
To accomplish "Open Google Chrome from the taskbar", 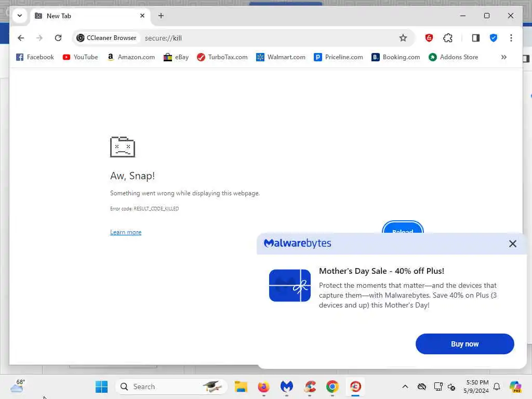I will (x=332, y=387).
